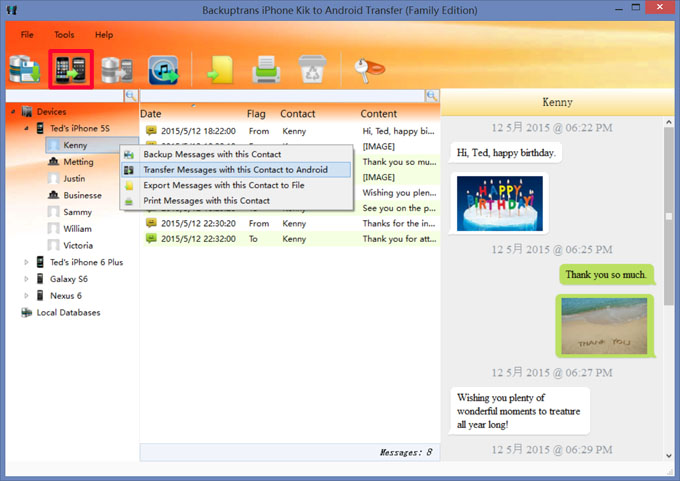
Task: Click the Ted's iPhone 5S device icon
Action: 40,128
